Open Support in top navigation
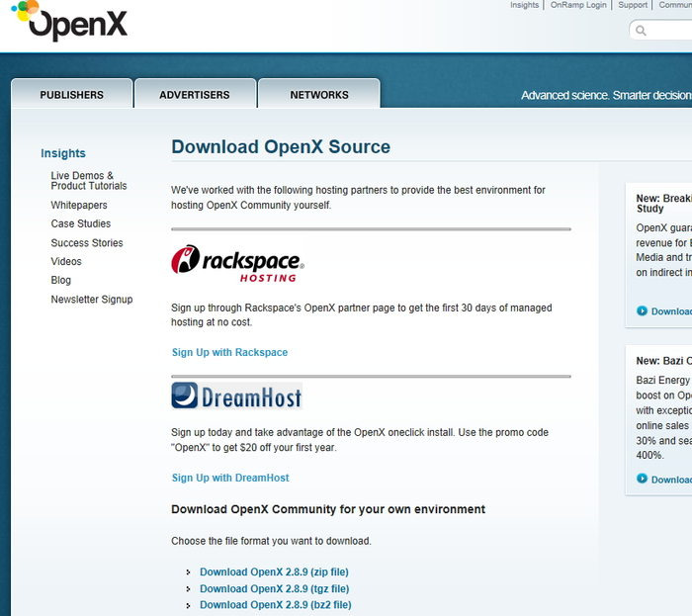The height and width of the screenshot is (616, 692). [x=633, y=5]
